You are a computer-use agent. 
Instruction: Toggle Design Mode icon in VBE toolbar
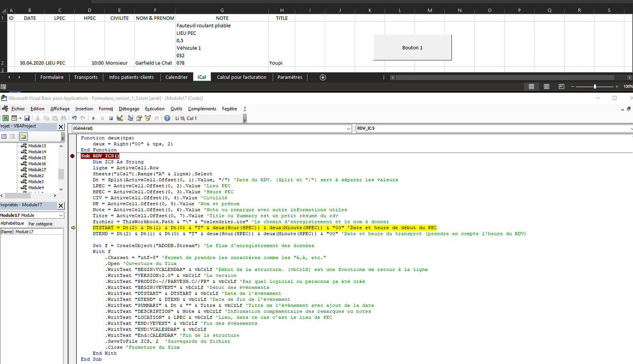click(120, 118)
